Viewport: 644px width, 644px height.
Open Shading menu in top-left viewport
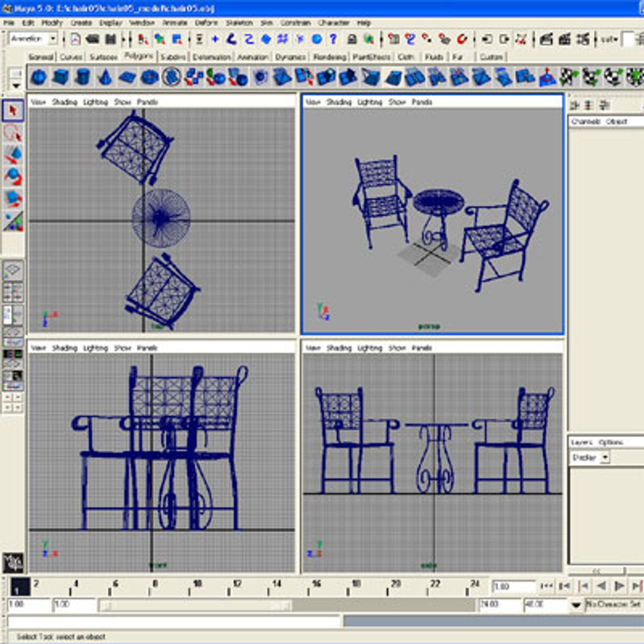click(x=64, y=102)
